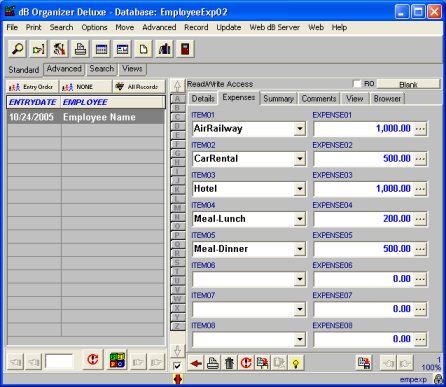Click the EXPENSE05 field showing 500.00
Viewport: 446px width, 387px height.
(363, 249)
